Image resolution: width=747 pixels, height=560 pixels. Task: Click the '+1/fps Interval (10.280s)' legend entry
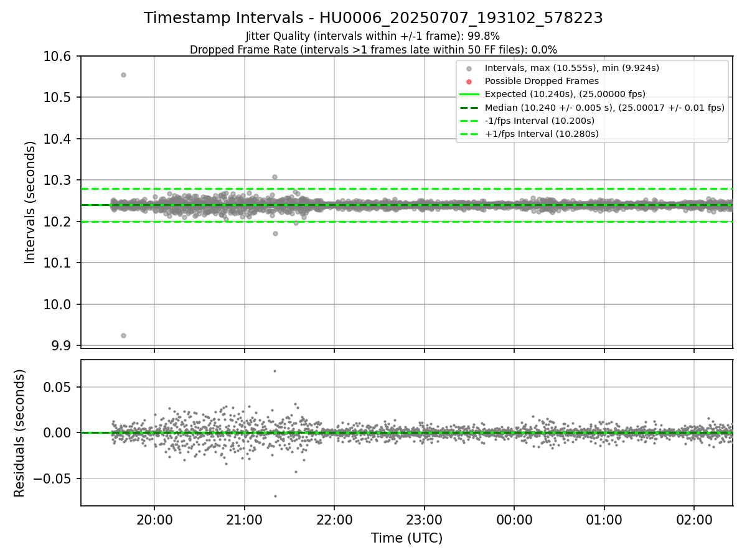[x=542, y=134]
